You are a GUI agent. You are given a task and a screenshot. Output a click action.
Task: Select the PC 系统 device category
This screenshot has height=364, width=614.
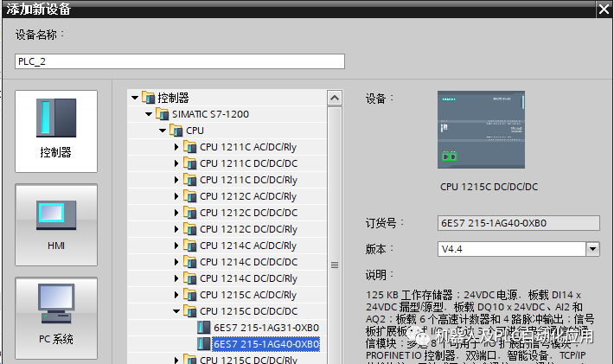pyautogui.click(x=56, y=318)
